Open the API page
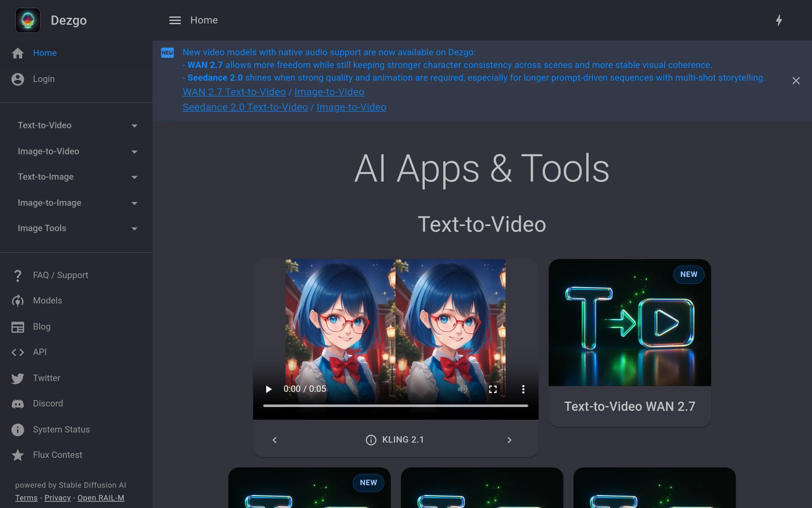This screenshot has width=812, height=508. click(76, 352)
